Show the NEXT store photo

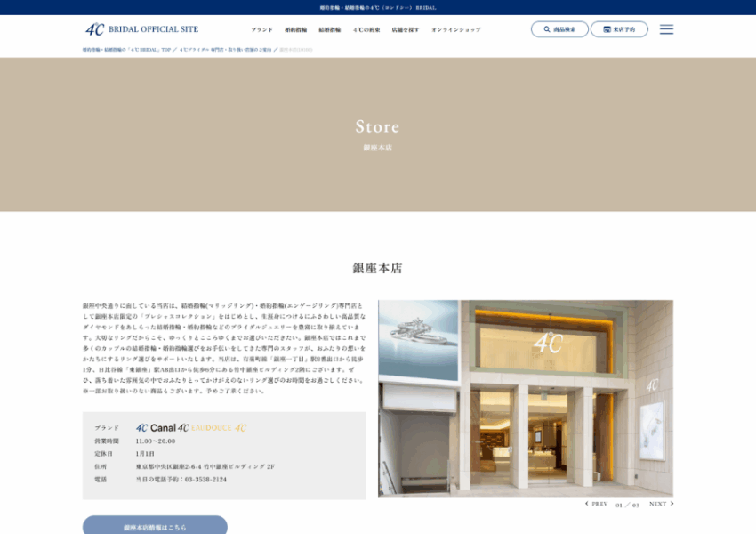tap(660, 504)
